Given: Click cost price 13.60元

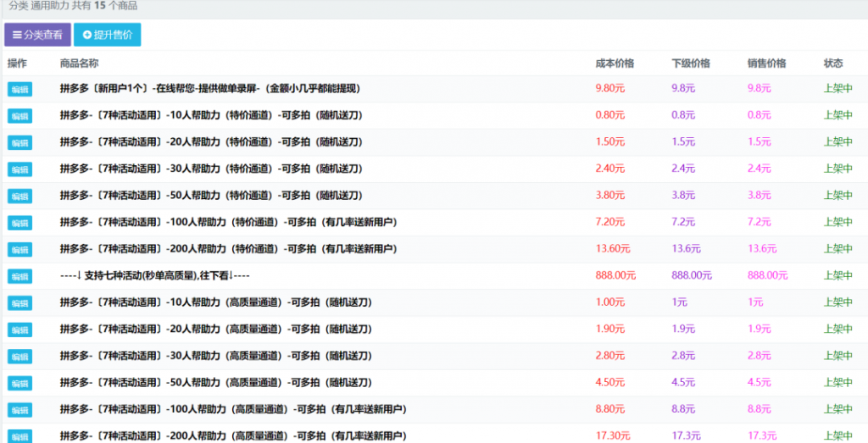Looking at the screenshot, I should point(613,249).
